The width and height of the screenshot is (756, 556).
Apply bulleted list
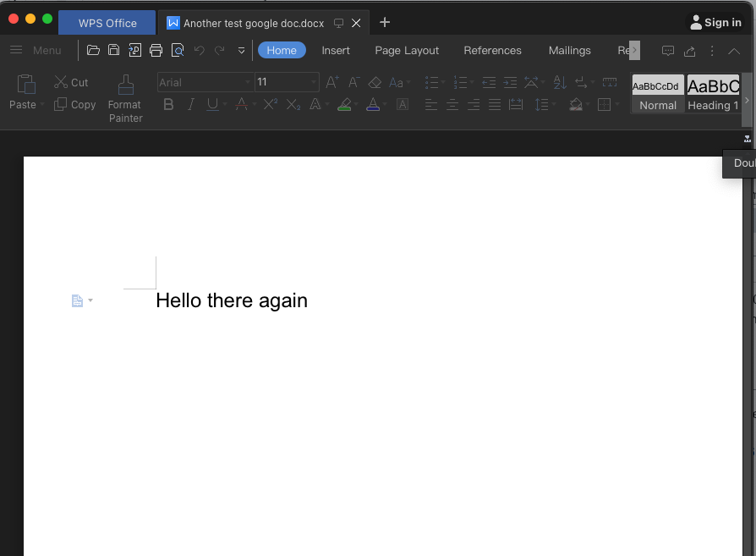coord(431,83)
